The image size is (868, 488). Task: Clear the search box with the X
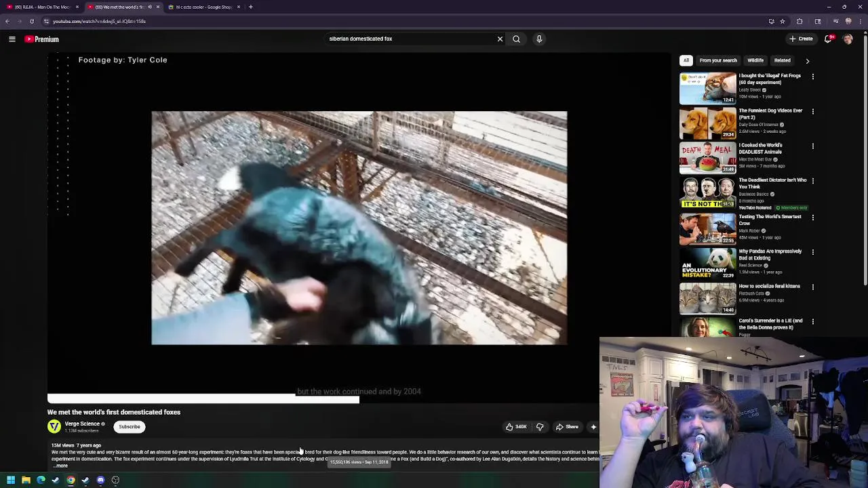[500, 39]
